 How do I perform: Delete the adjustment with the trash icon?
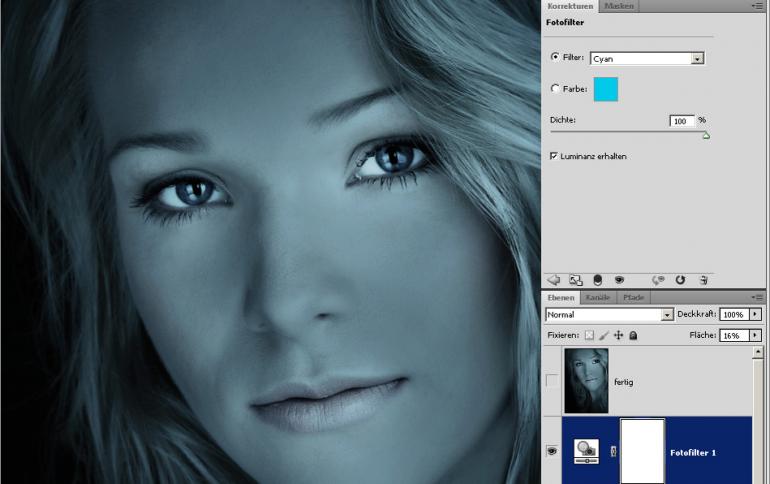pyautogui.click(x=704, y=280)
